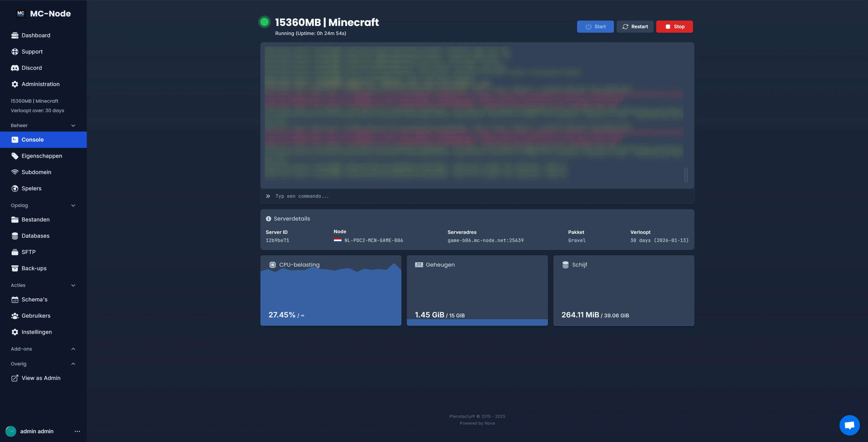Open the Gebruikers user management
This screenshot has width=868, height=442.
[x=36, y=315]
